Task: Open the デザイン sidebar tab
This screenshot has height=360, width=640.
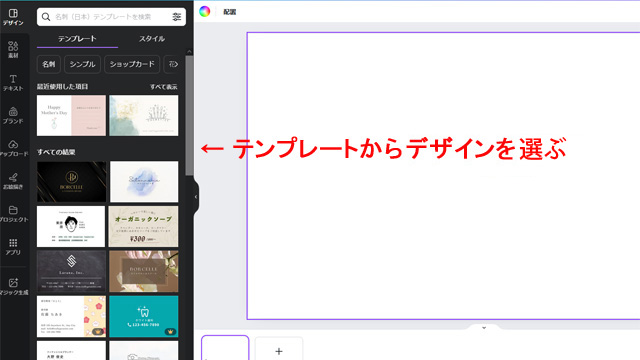Action: [x=13, y=17]
